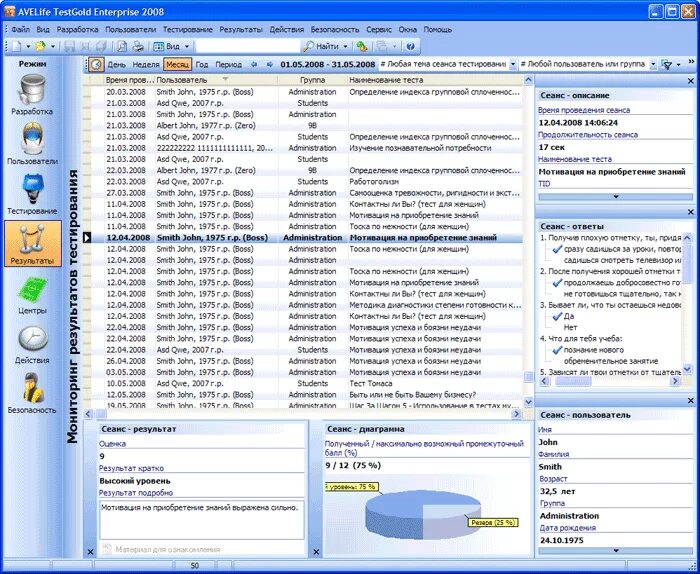The height and width of the screenshot is (574, 700).
Task: Sort by Время пров... column header
Action: pos(129,80)
